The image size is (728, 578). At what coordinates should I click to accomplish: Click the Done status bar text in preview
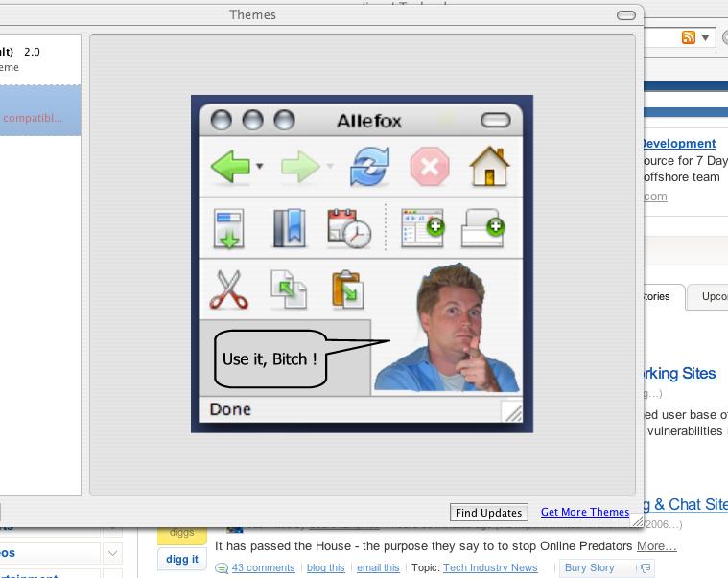(230, 409)
